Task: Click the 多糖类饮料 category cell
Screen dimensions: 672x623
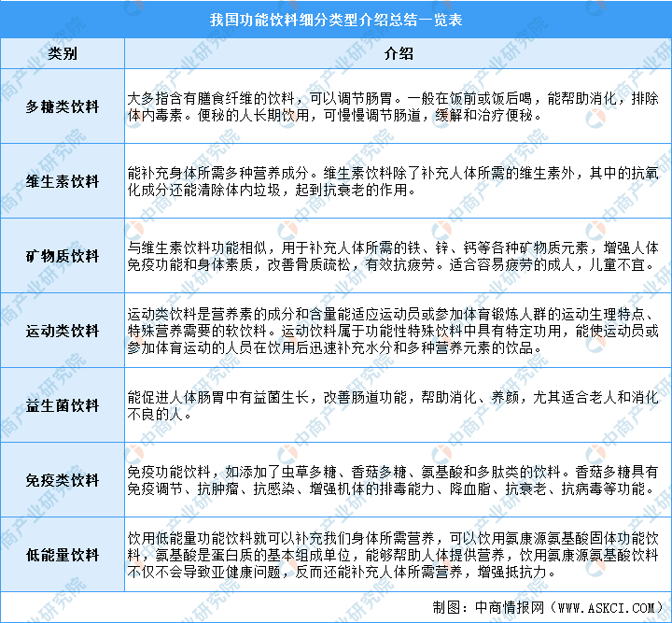Action: point(63,106)
